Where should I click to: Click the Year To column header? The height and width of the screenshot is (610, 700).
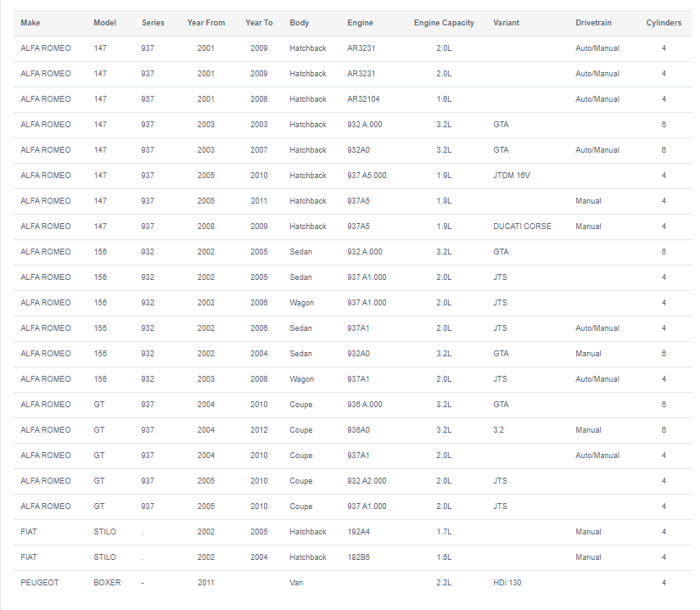click(259, 23)
